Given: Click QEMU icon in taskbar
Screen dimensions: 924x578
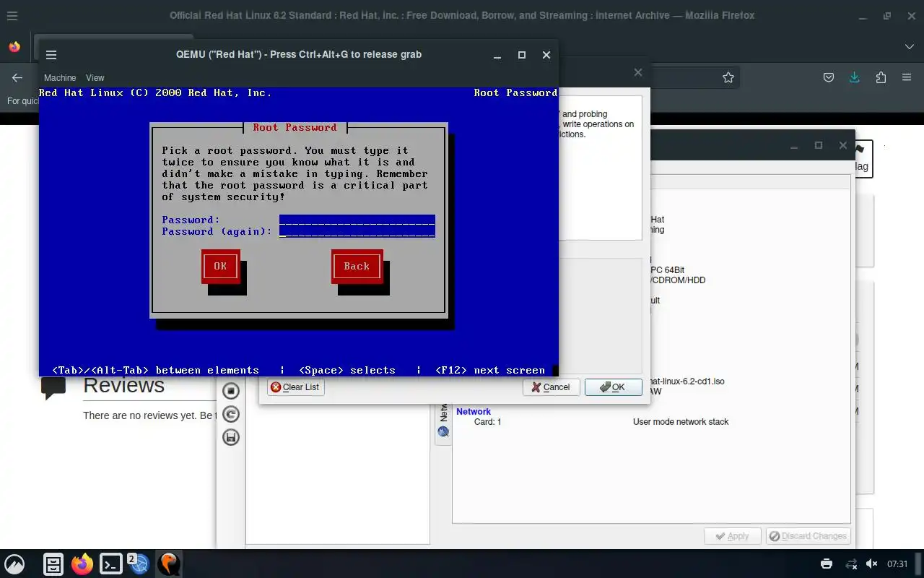Looking at the screenshot, I should [168, 564].
